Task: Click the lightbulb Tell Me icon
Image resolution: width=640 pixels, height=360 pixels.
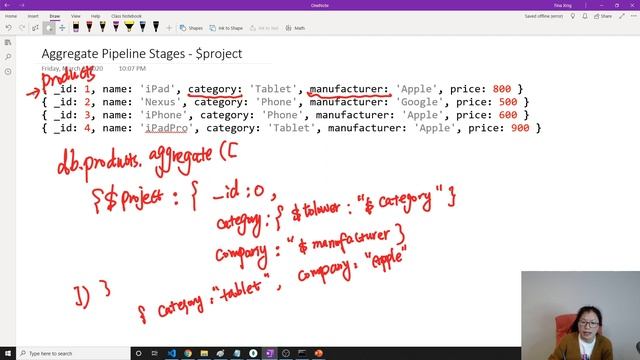Action: (x=573, y=16)
